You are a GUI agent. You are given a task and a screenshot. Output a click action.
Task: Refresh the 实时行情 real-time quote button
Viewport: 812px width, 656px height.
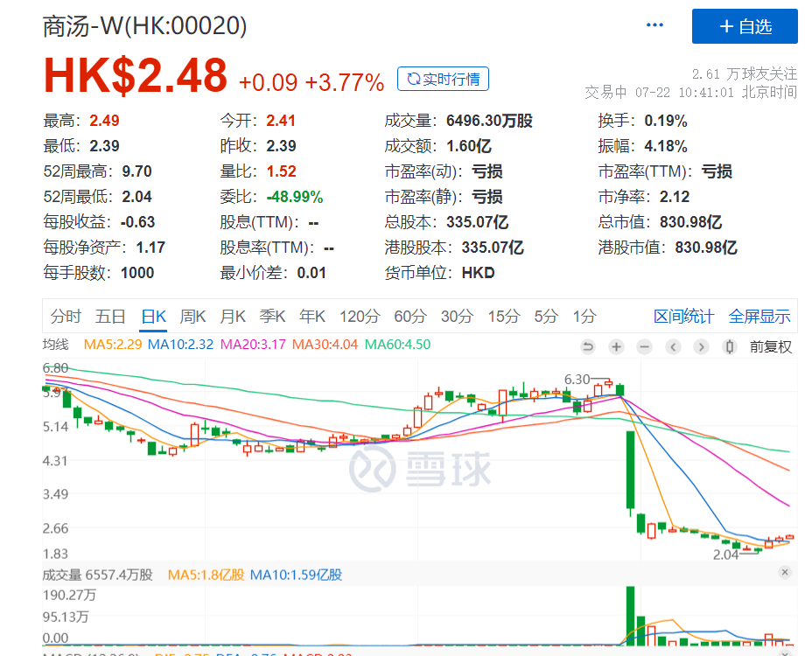pyautogui.click(x=443, y=79)
